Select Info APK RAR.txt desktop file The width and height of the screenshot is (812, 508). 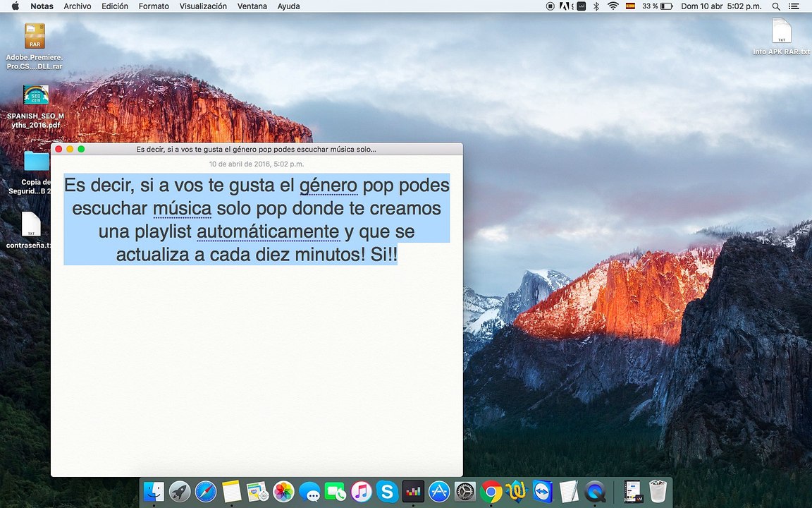tap(782, 36)
